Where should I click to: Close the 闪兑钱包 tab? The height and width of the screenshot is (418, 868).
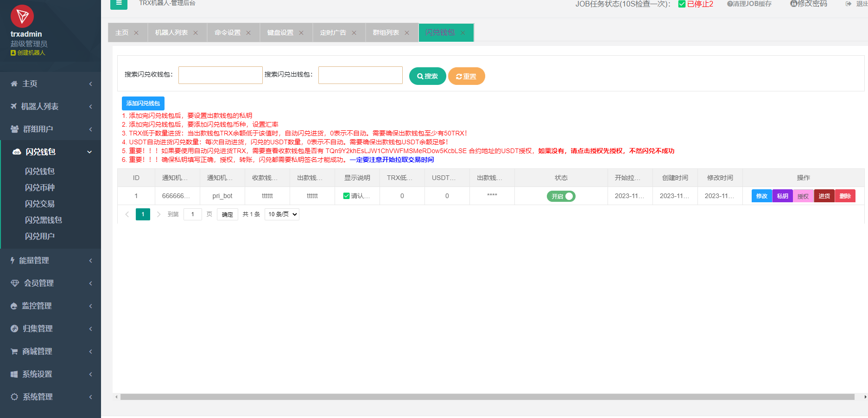463,32
